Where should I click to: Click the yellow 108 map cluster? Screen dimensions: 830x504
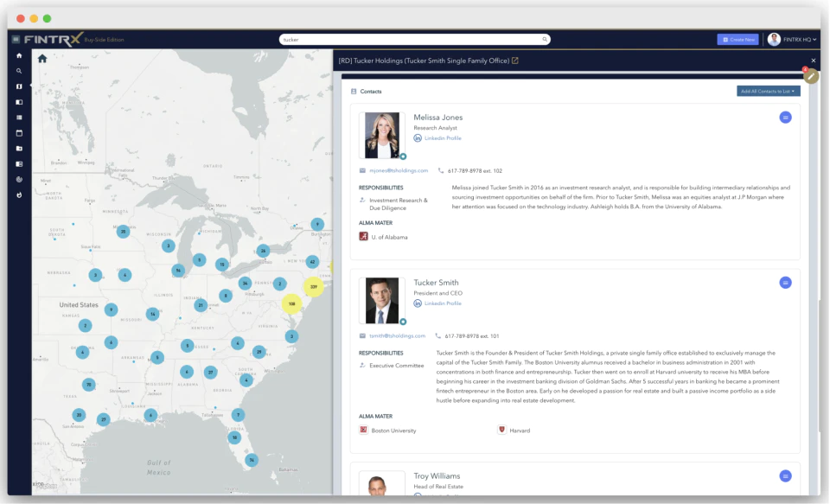[291, 304]
